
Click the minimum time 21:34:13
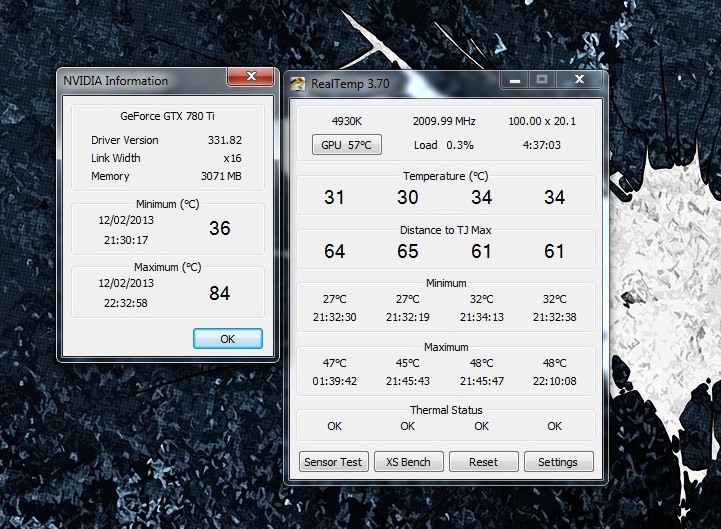point(482,317)
